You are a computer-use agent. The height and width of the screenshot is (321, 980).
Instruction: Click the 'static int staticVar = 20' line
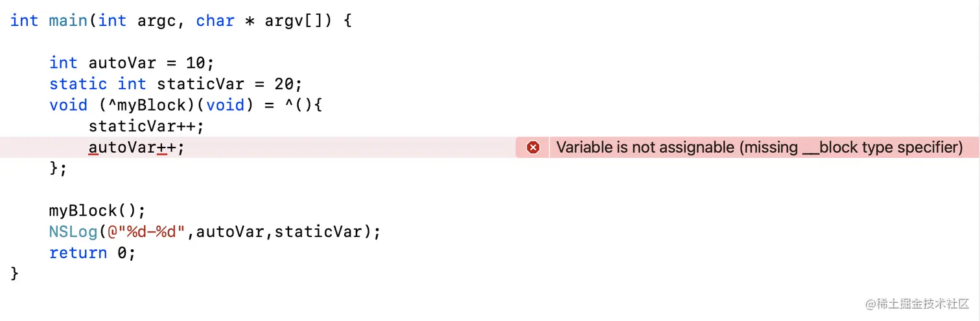pyautogui.click(x=176, y=84)
